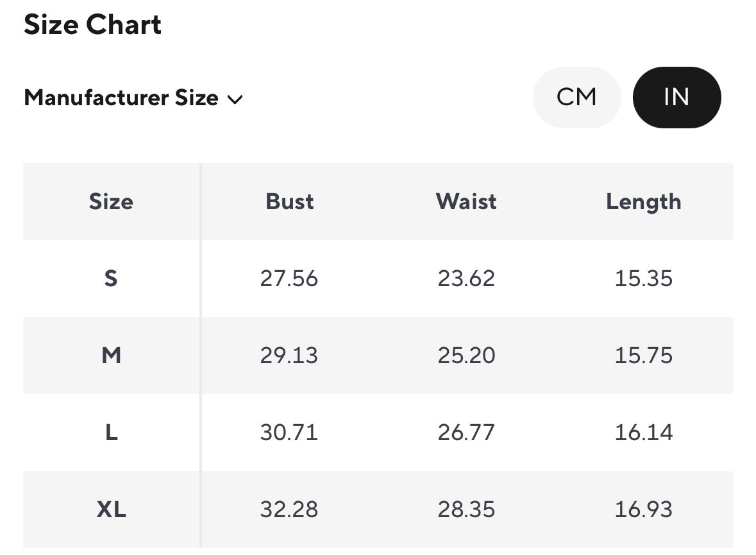Click the Bust column header
The height and width of the screenshot is (555, 756).
(x=289, y=201)
